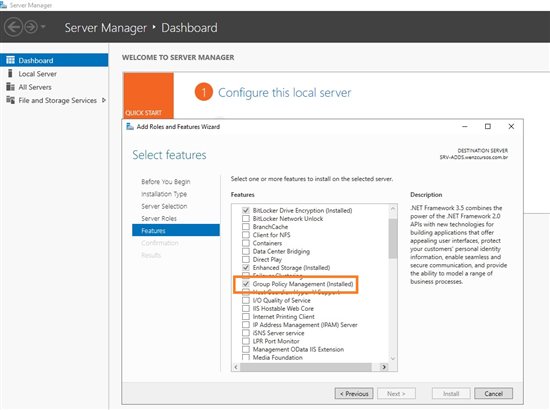Click the Server Manager title bar icon
550x410 pixels.
(x=4, y=5)
